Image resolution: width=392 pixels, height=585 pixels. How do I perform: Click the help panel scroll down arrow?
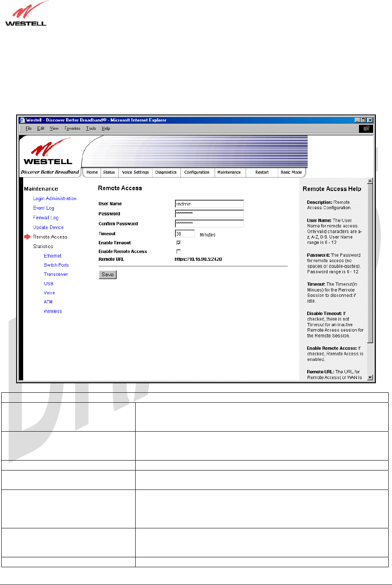point(370,377)
